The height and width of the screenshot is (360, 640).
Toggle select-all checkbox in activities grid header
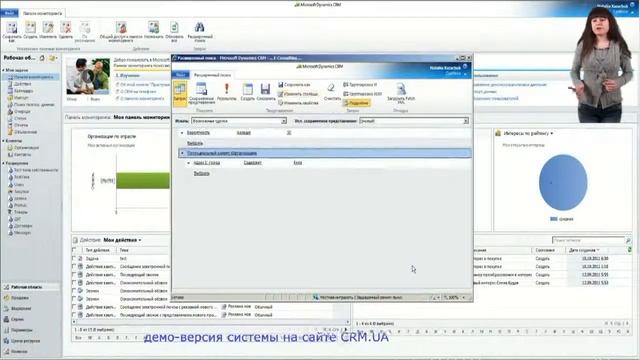pos(74,250)
